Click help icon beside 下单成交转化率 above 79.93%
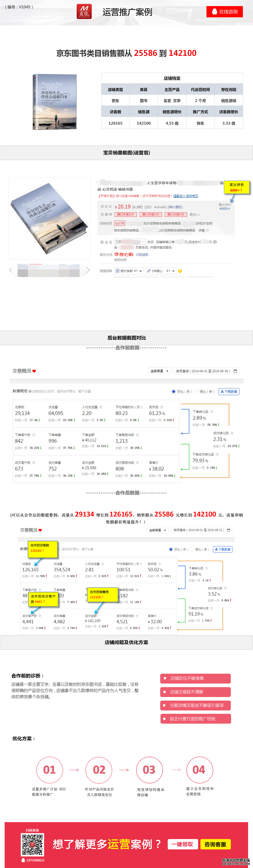Screen dimensions: 253x868 [x=217, y=455]
